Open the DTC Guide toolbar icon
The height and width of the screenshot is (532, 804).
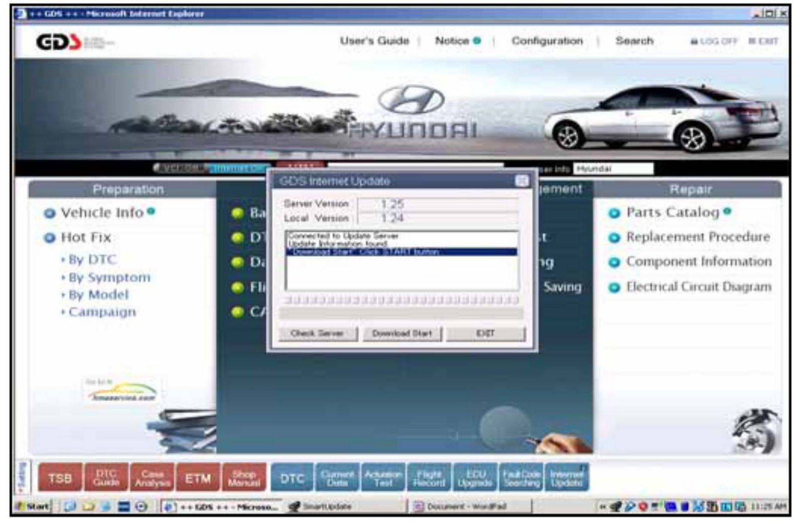tap(106, 478)
